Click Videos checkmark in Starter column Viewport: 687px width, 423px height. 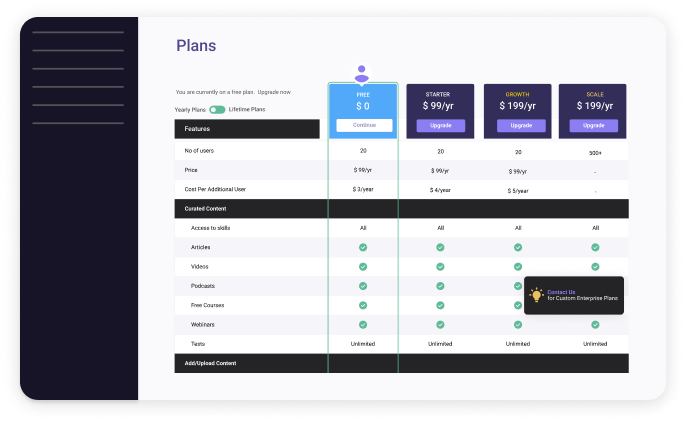click(440, 267)
